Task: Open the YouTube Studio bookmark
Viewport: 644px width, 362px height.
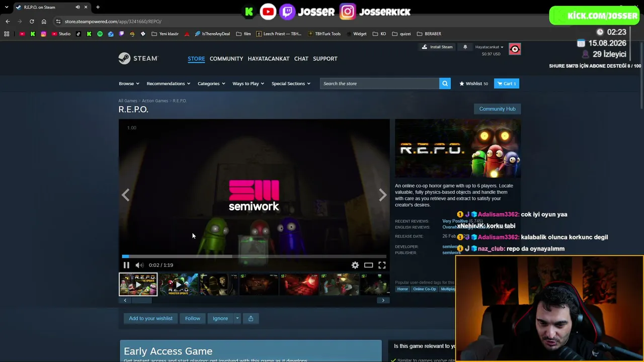Action: pyautogui.click(x=61, y=34)
